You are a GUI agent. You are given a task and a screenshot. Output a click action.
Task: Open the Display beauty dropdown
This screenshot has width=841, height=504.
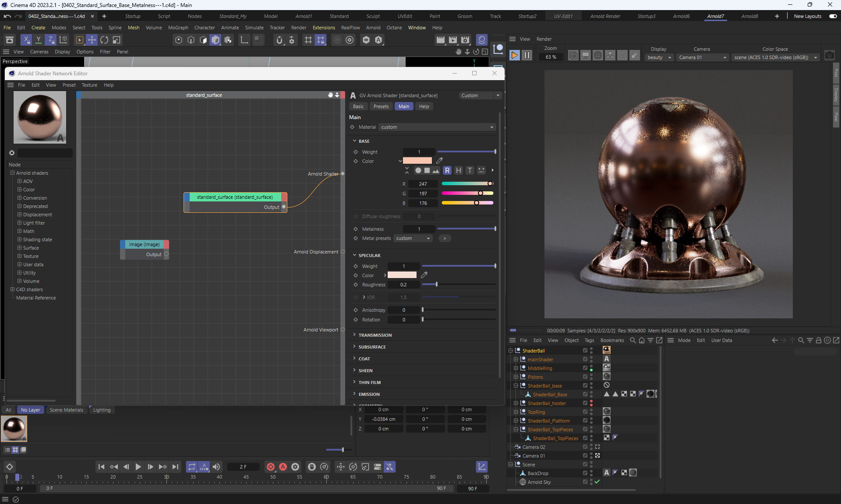coord(659,57)
